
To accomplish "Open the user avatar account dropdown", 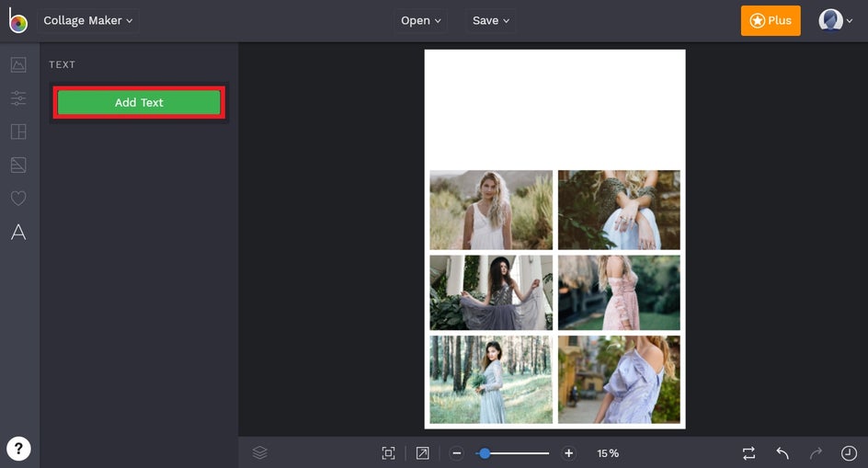I will [836, 20].
